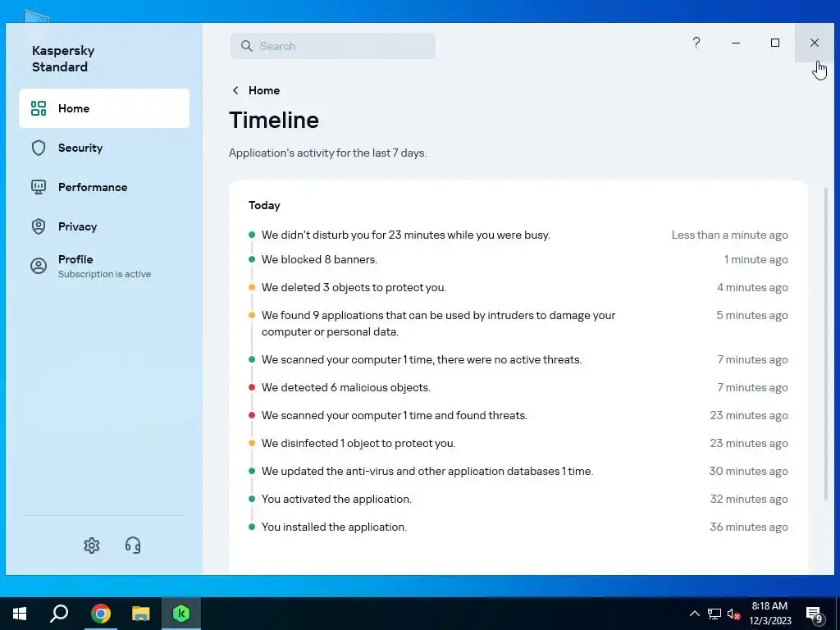Open the Privacy section
840x630 pixels.
(x=104, y=226)
